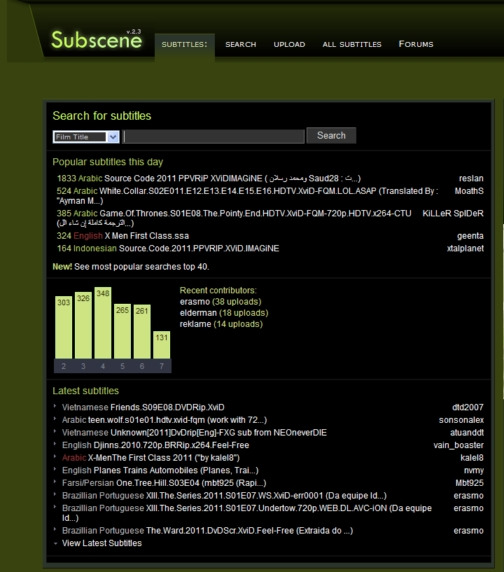Open uploader kalel8 profile
Screen dimensions: 504x572
tap(472, 458)
